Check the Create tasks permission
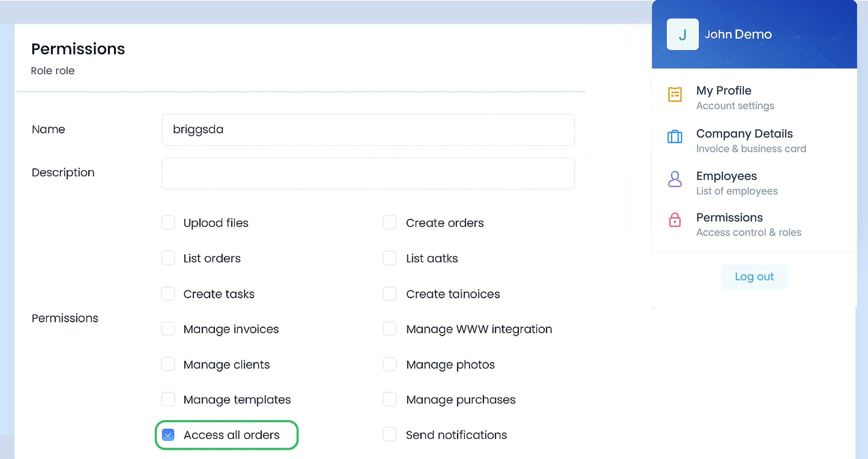868x459 pixels. [168, 294]
